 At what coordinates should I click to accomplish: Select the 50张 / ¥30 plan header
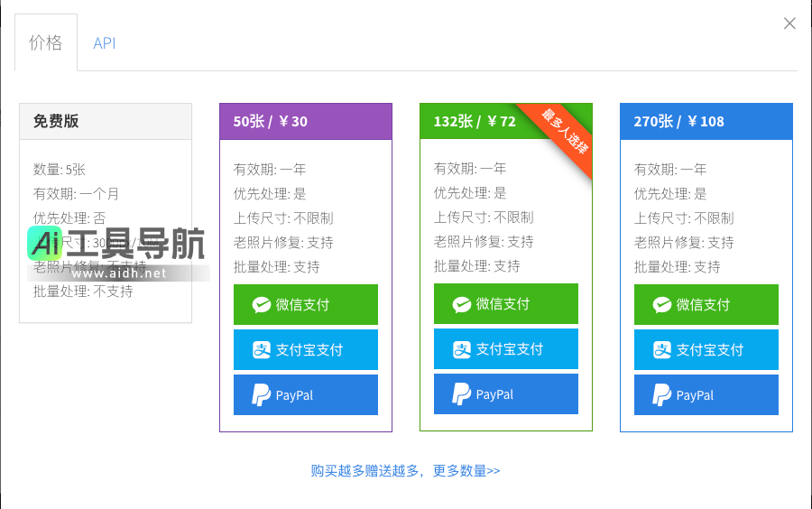pos(306,121)
